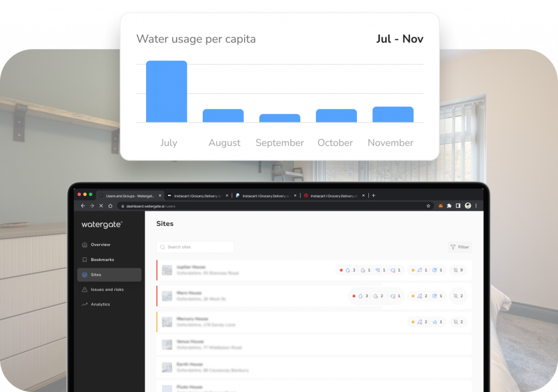Open a new browser tab
This screenshot has width=558, height=392.
tap(373, 195)
